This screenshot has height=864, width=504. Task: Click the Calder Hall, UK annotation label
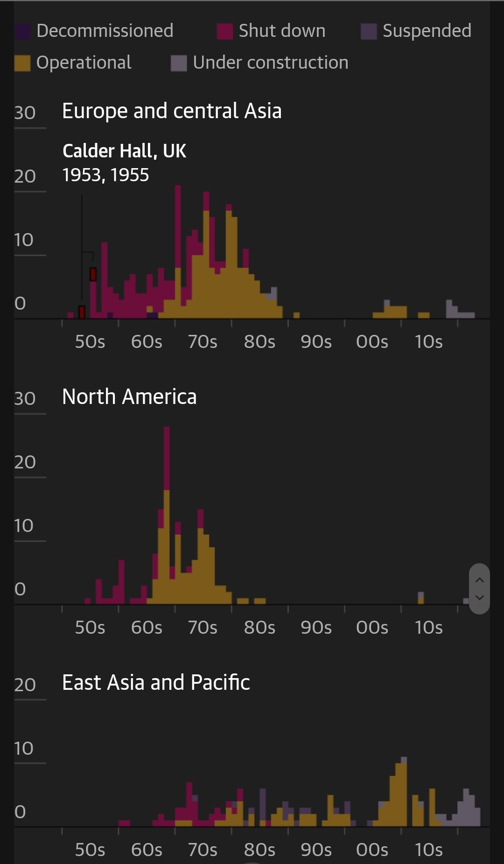(124, 151)
